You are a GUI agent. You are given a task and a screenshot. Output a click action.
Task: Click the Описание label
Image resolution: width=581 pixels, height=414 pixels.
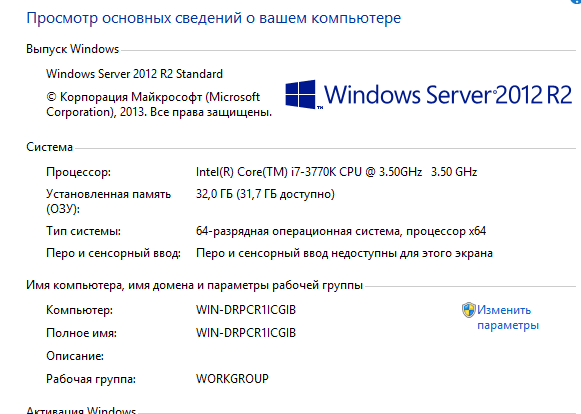pos(75,356)
